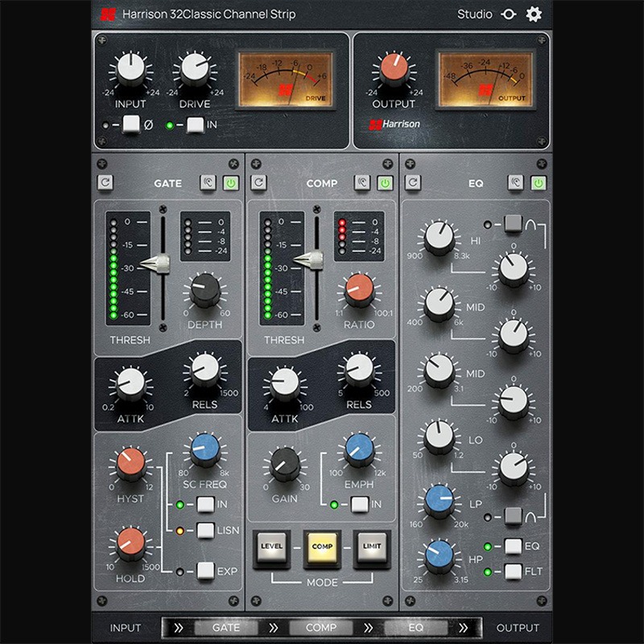This screenshot has height=644, width=644.
Task: Click the INPUT gain knob
Action: 131,68
